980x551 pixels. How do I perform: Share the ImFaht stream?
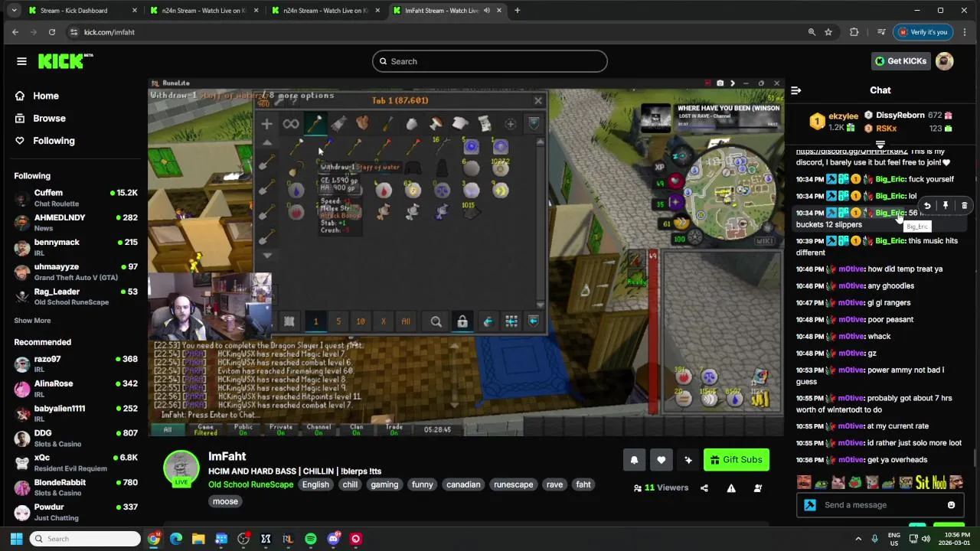[x=704, y=488]
